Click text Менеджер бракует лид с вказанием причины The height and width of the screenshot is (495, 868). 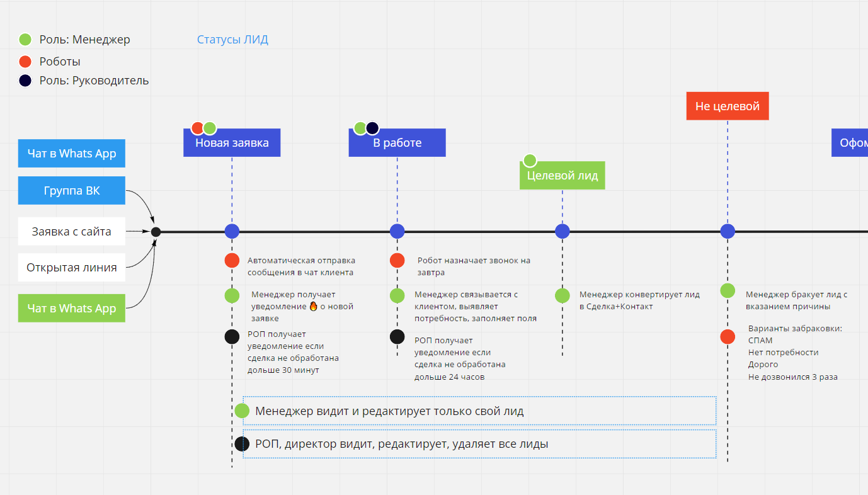(796, 300)
